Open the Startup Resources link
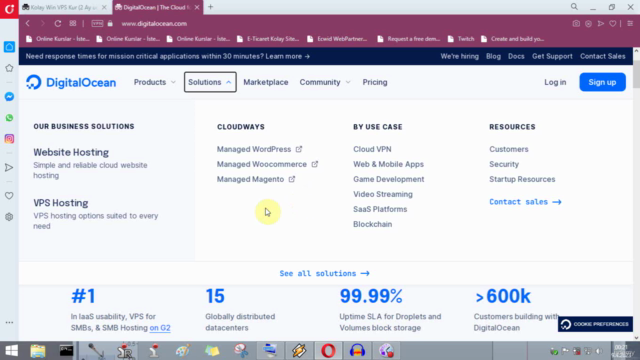The height and width of the screenshot is (360, 640). [522, 179]
